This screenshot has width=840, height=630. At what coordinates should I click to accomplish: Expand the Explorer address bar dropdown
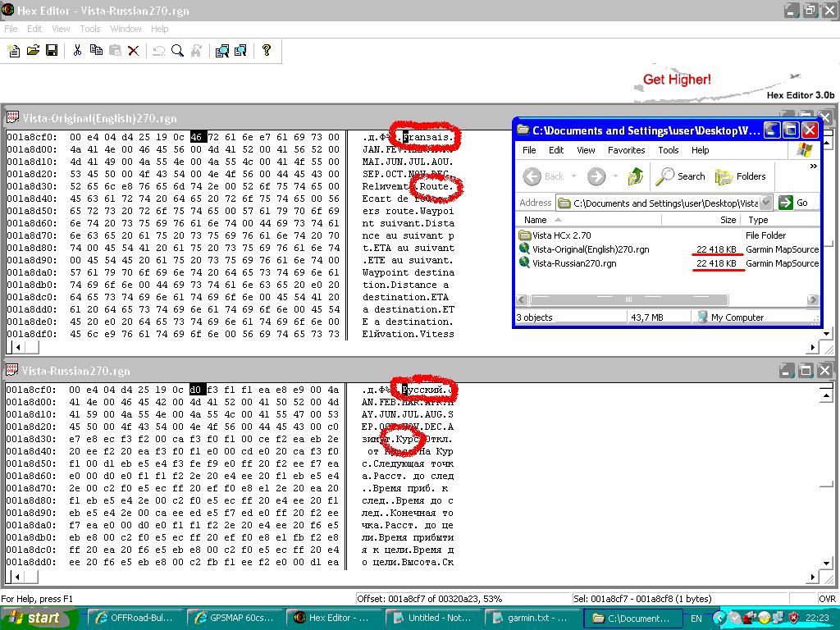[x=765, y=203]
